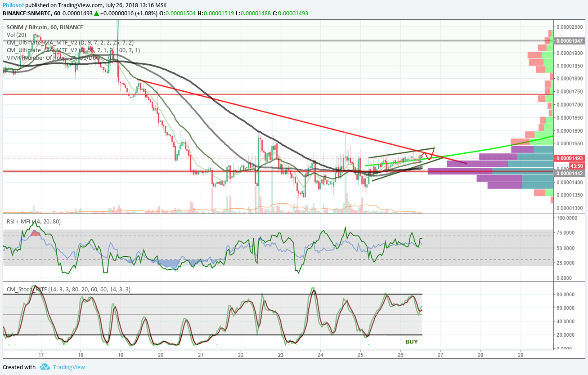The image size is (588, 375).
Task: Click the 0.00001750 price axis value
Action: [570, 92]
